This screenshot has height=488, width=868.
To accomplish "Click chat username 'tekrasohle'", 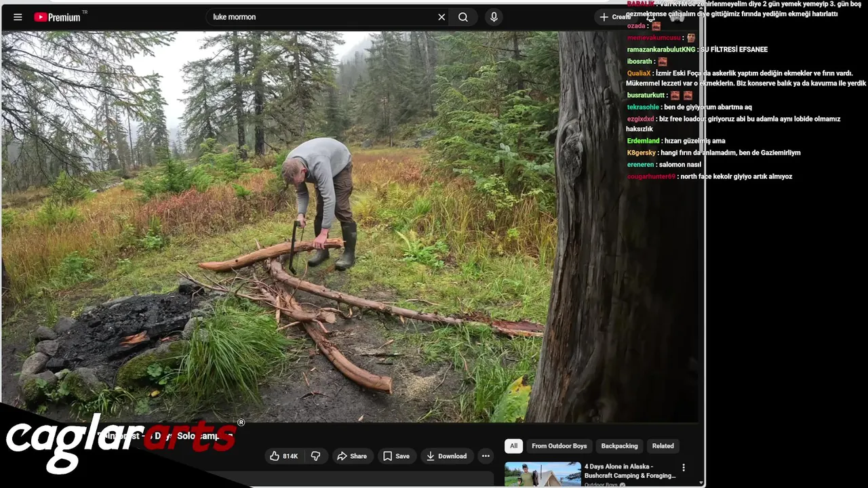I will coord(643,107).
